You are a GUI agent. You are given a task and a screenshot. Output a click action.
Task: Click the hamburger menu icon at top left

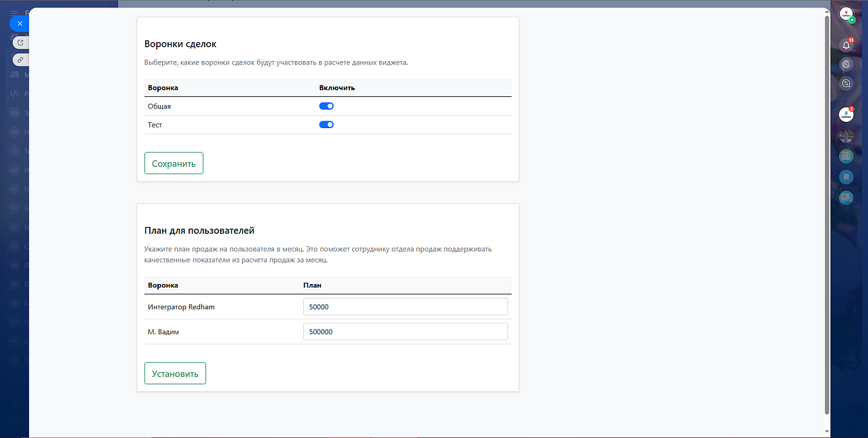[14, 12]
